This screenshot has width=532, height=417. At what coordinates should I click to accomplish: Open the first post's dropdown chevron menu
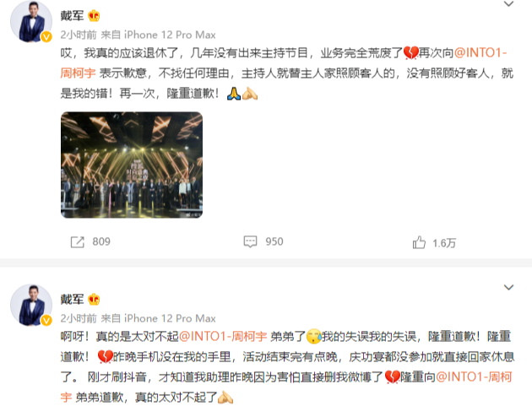coord(508,4)
